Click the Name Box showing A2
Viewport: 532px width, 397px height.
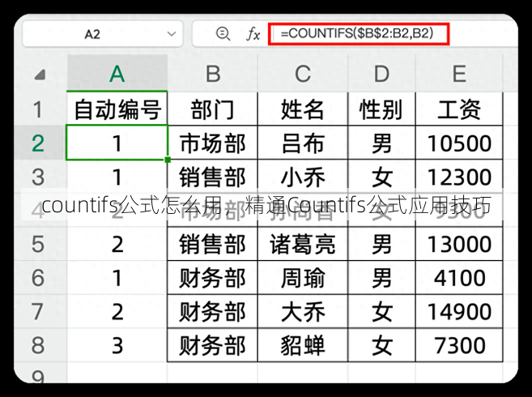[x=103, y=34]
